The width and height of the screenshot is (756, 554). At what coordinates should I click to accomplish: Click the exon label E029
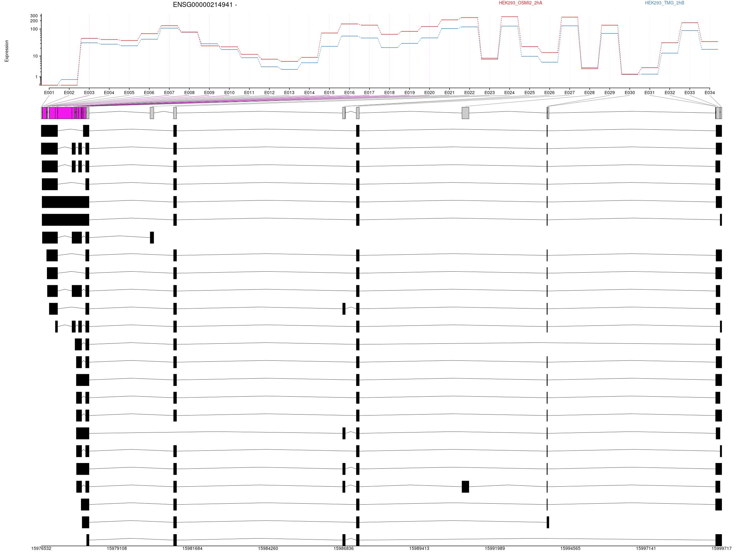point(610,93)
